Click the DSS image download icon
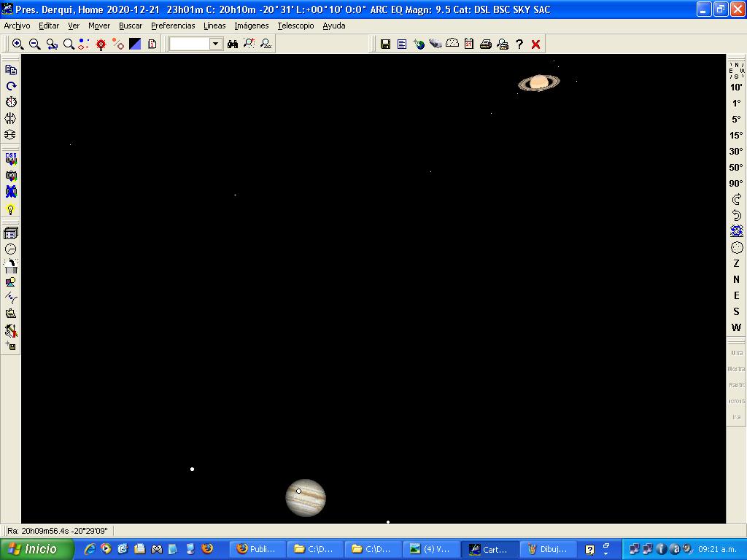The height and width of the screenshot is (560, 747). pos(10,158)
